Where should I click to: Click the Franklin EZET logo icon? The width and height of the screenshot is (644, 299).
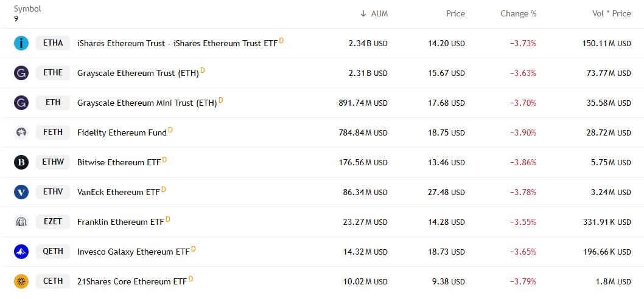coord(21,222)
